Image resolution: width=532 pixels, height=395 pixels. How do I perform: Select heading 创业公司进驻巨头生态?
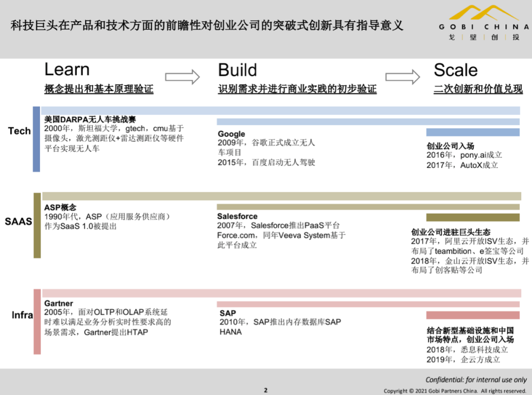[x=451, y=232]
